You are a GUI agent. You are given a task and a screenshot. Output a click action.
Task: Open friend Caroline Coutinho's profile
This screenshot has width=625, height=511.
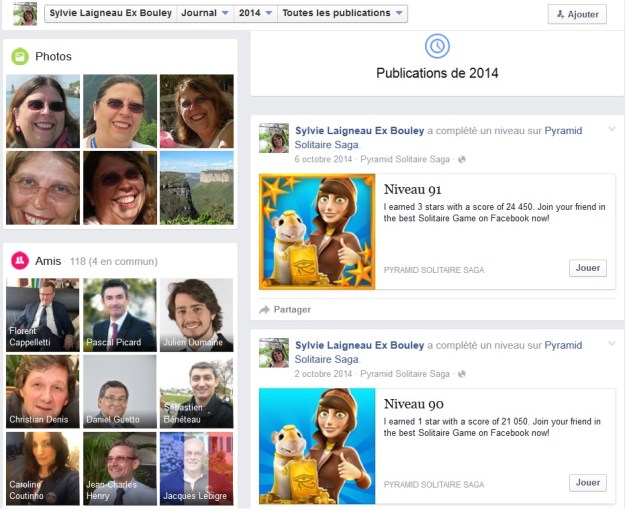(x=43, y=468)
